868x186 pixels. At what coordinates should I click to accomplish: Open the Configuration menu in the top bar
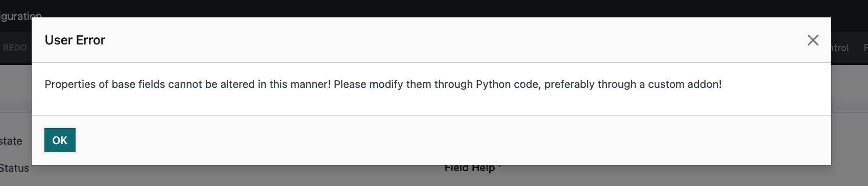tap(20, 15)
